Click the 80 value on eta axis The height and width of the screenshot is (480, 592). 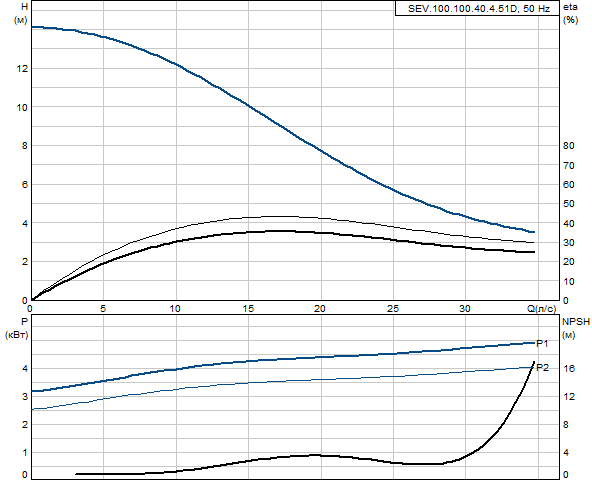coord(569,146)
